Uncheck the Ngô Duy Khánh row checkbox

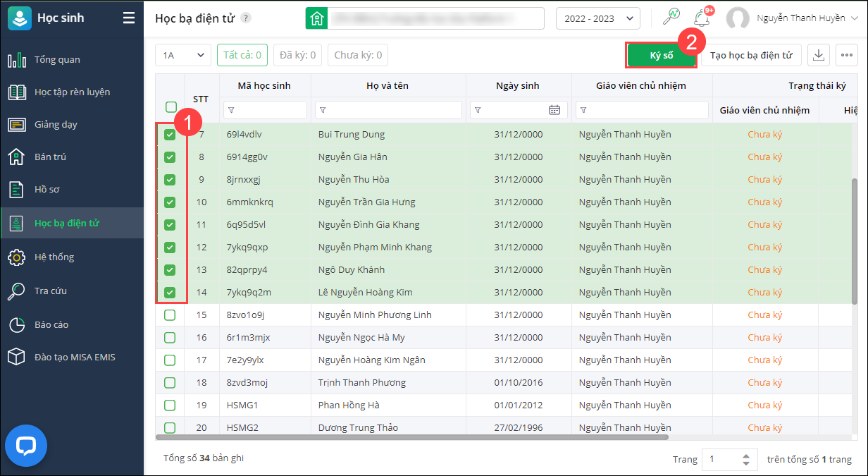coord(170,270)
